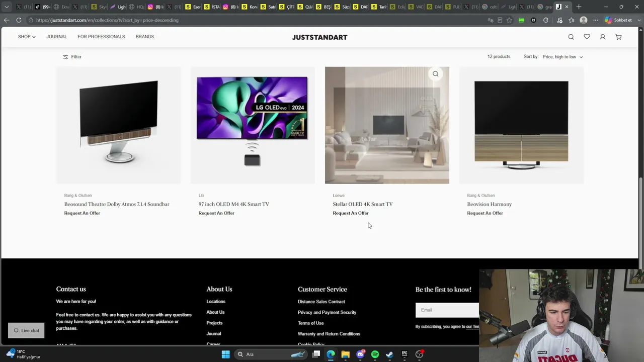
Task: Click the Email newsletter input field
Action: coord(447,310)
